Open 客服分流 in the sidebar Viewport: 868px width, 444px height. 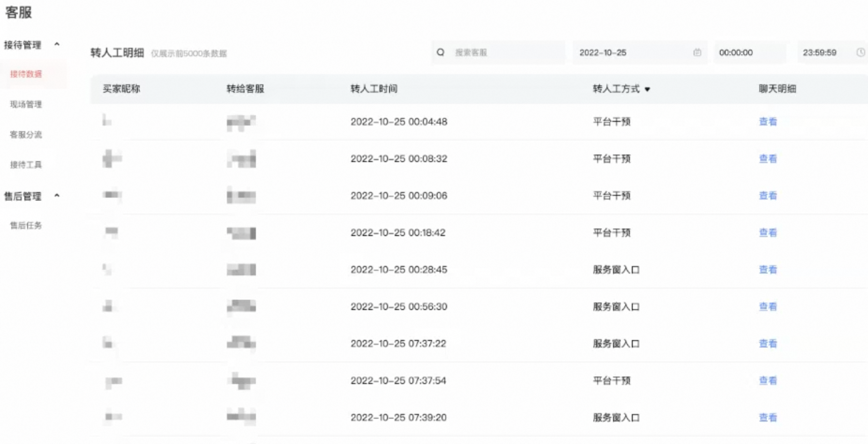pos(26,134)
